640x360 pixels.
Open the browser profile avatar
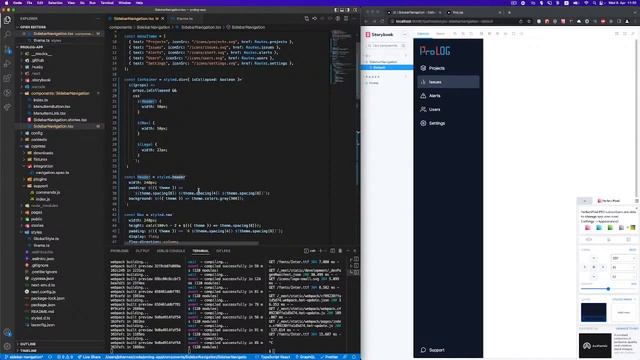627,21
